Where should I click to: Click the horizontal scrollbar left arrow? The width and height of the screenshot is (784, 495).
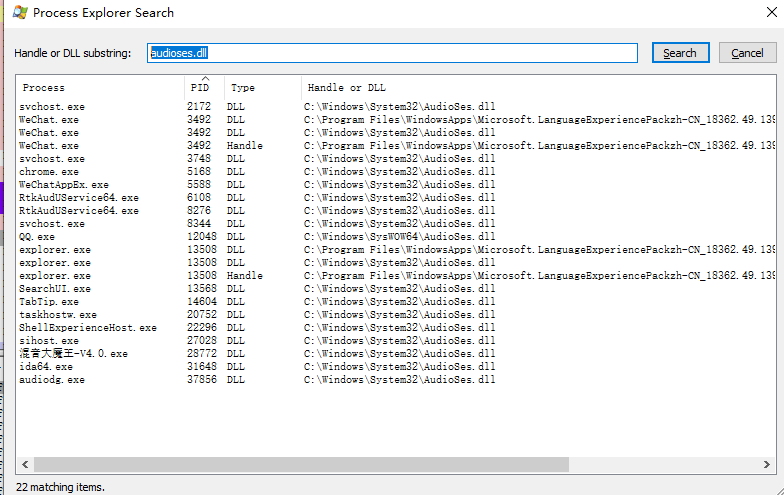pyautogui.click(x=24, y=465)
